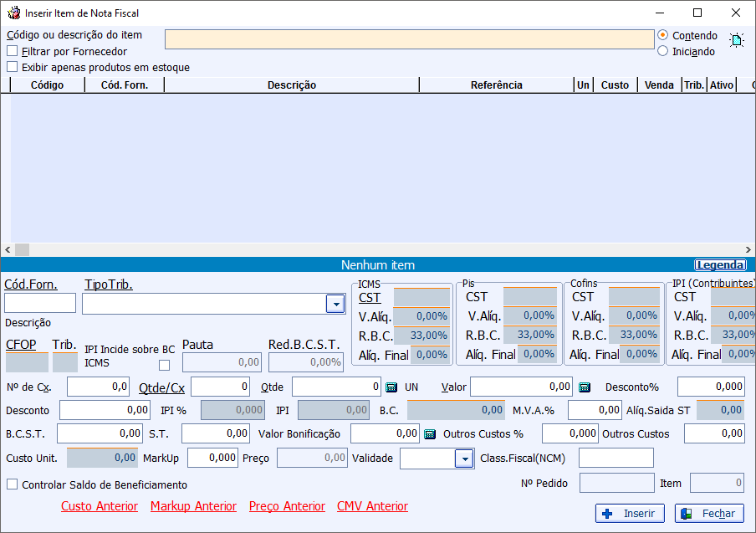Click the Custo column header

point(616,85)
